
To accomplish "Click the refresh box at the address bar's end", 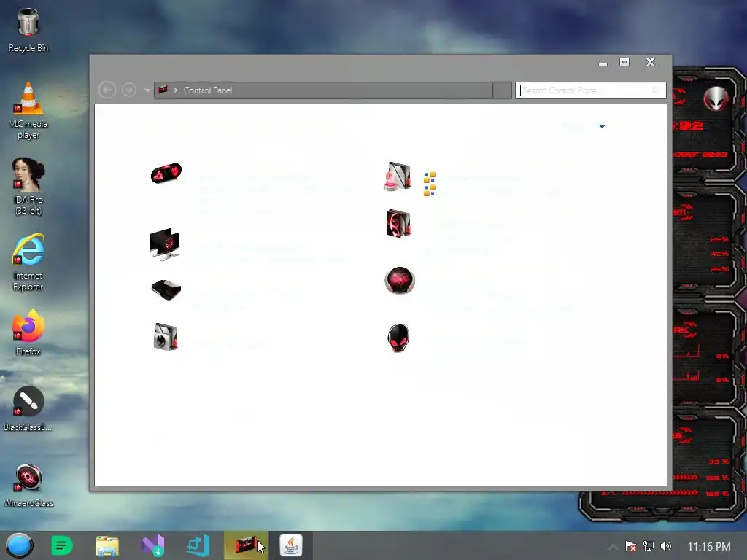I will pyautogui.click(x=502, y=90).
